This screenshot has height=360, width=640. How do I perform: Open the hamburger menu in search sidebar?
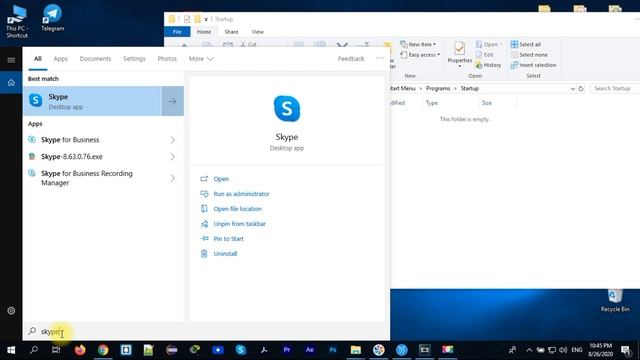click(x=11, y=60)
